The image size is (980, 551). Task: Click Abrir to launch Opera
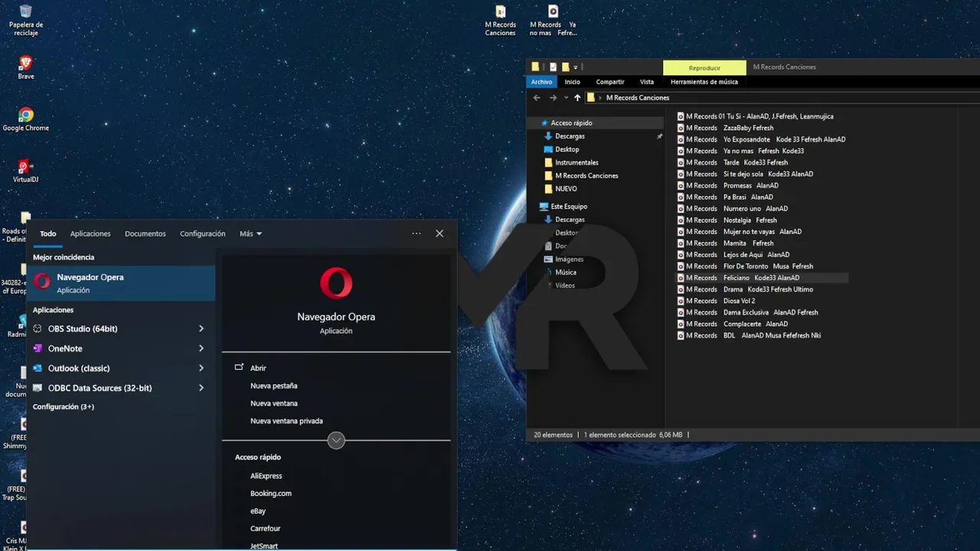coord(259,368)
